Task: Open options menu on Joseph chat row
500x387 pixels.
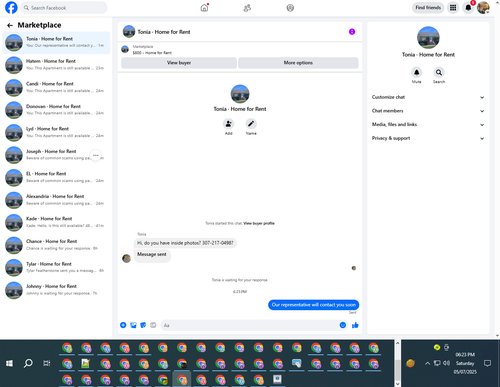Action: (96, 155)
